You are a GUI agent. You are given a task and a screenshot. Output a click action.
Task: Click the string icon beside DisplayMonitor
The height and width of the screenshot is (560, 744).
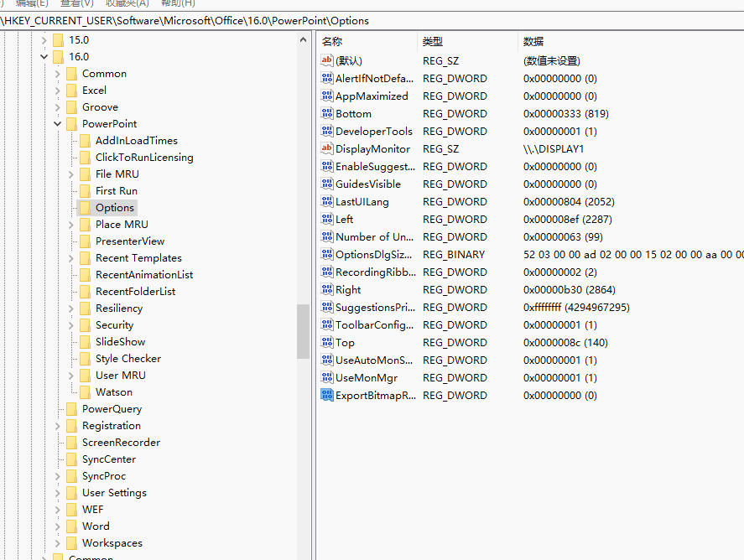(x=326, y=148)
